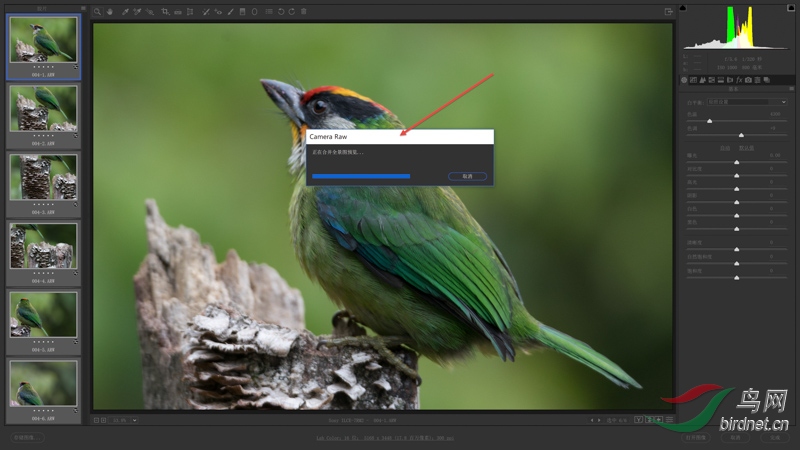Viewport: 800px width, 450px height.
Task: Toggle the full screen mode icon
Action: [x=668, y=12]
